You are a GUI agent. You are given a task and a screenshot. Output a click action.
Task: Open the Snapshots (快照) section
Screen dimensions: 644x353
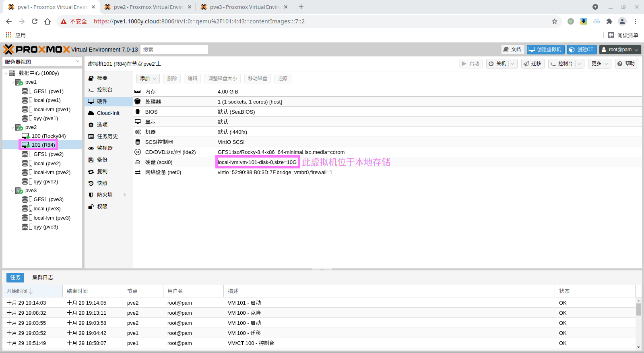[102, 183]
